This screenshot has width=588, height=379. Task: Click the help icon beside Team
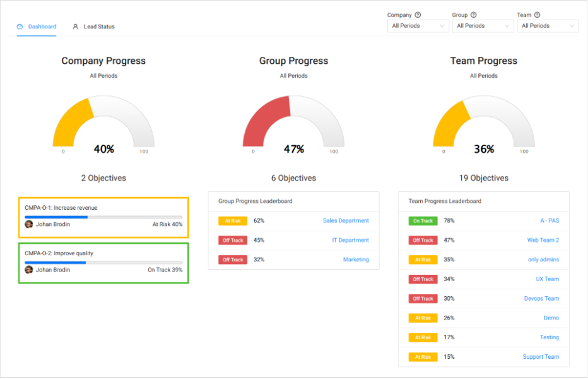tap(537, 15)
